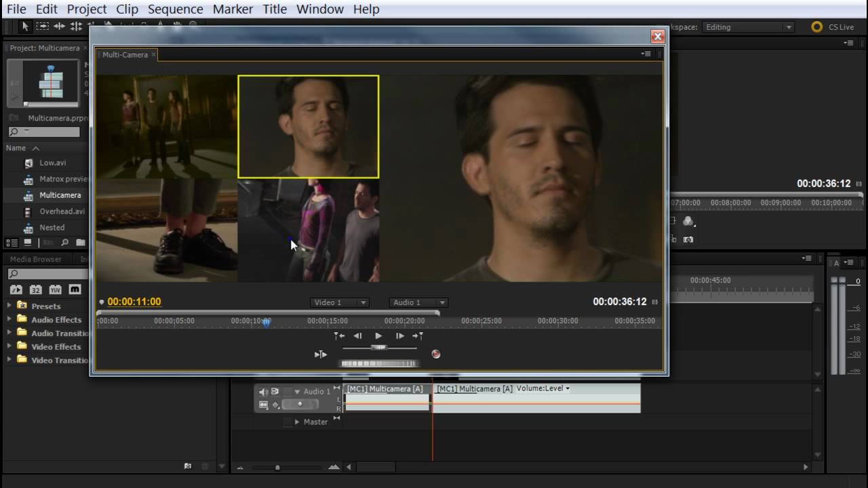
Task: Select the Rolling Edit tool
Action: point(76,26)
